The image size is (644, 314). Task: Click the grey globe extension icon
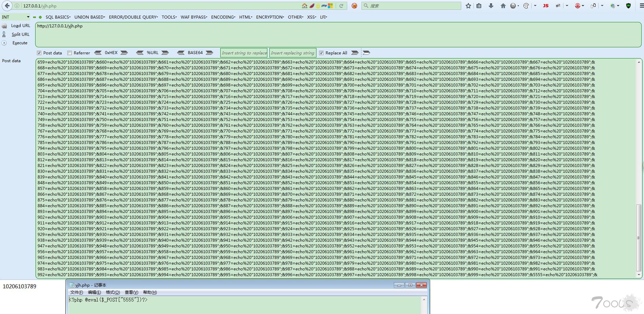click(513, 6)
